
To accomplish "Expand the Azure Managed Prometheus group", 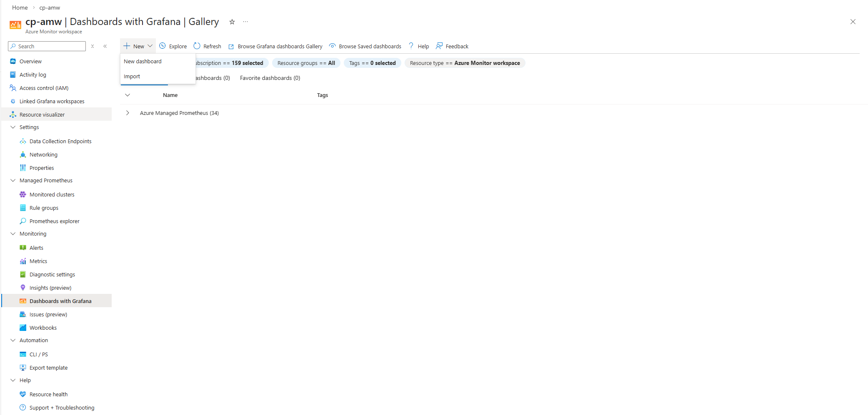I will [128, 113].
